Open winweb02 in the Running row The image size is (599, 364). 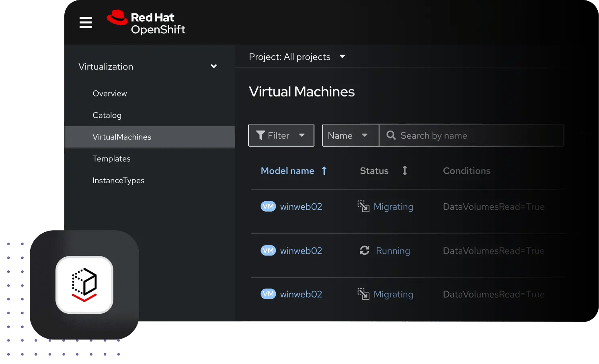pyautogui.click(x=301, y=251)
